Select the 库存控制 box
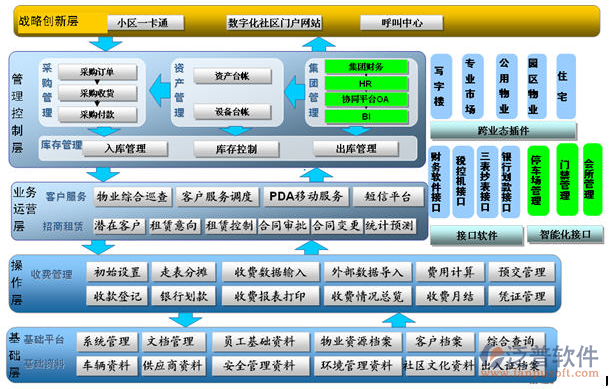Screen dimensions: 609x389 (x=236, y=149)
